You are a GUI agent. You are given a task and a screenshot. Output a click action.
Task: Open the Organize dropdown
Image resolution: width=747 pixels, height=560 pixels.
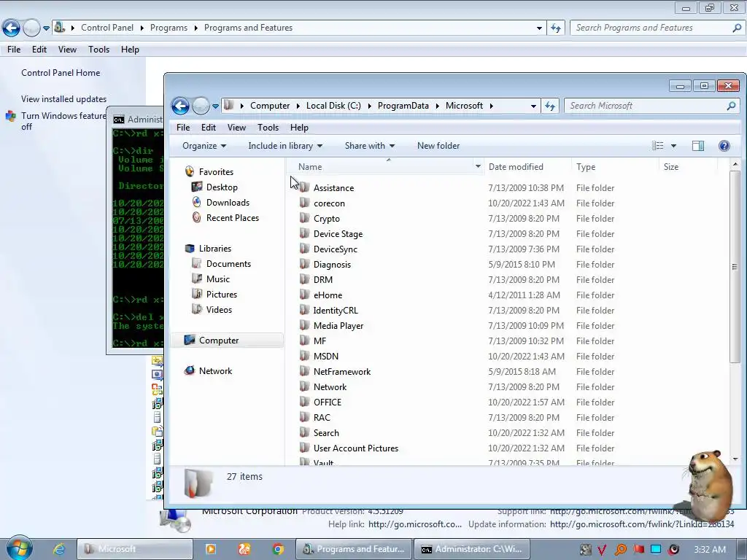click(x=204, y=146)
